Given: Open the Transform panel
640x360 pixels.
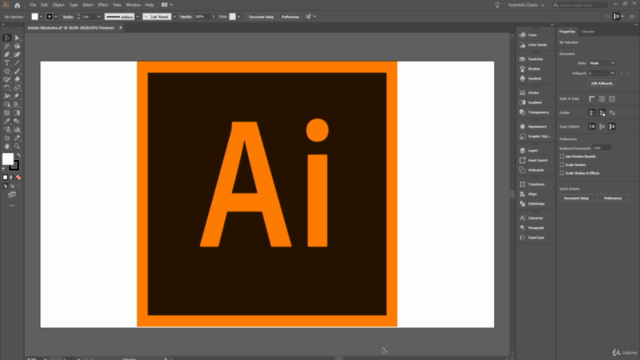Looking at the screenshot, I should point(535,184).
